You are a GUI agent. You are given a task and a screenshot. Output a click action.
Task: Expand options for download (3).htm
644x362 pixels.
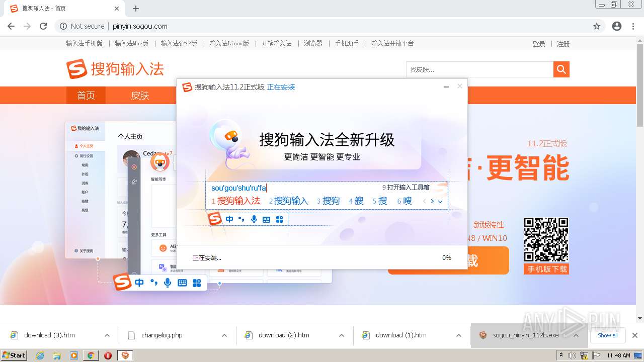(x=107, y=335)
